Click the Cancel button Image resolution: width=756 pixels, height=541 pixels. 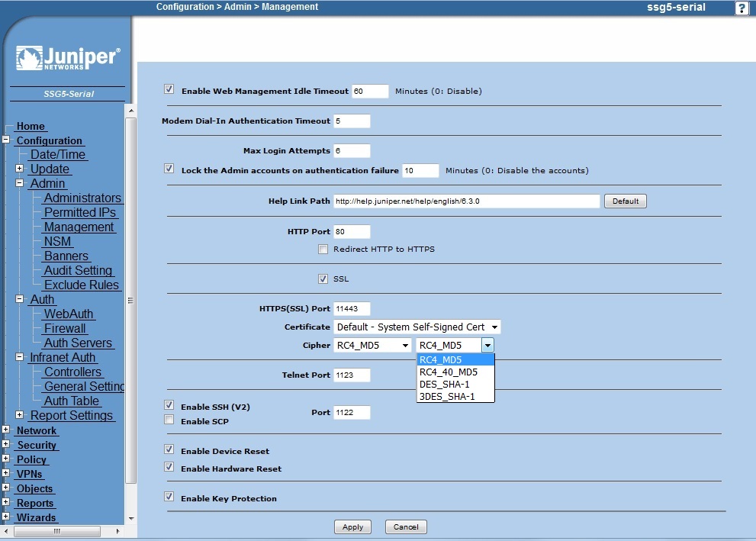(405, 527)
